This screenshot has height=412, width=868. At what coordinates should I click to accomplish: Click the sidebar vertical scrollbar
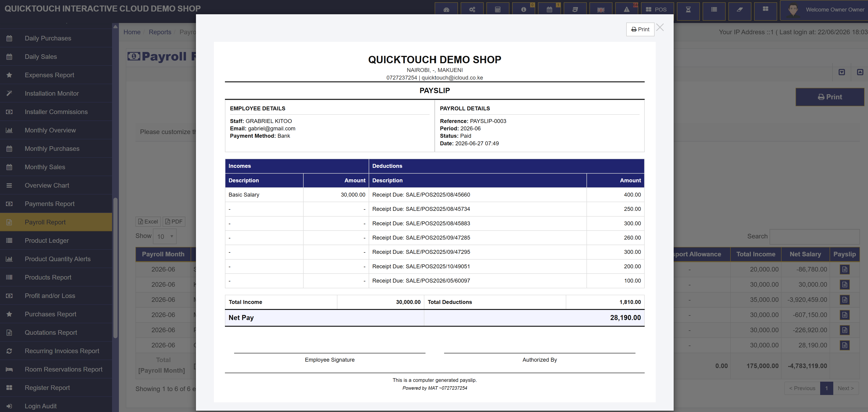[x=116, y=268]
